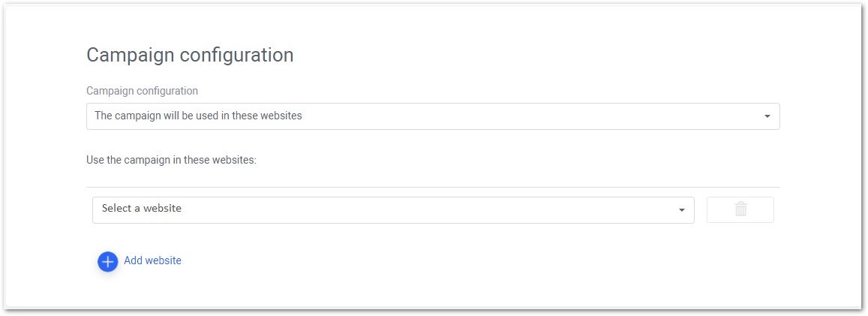Click the blue plus icon beside Add website
Screen dimensions: 868x316
coord(108,262)
